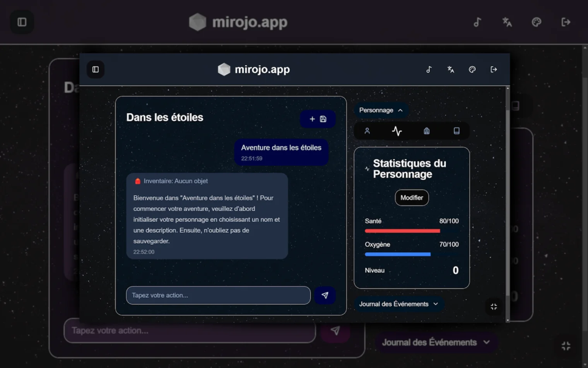Click music note icon in background header
The width and height of the screenshot is (588, 368).
pos(477,22)
